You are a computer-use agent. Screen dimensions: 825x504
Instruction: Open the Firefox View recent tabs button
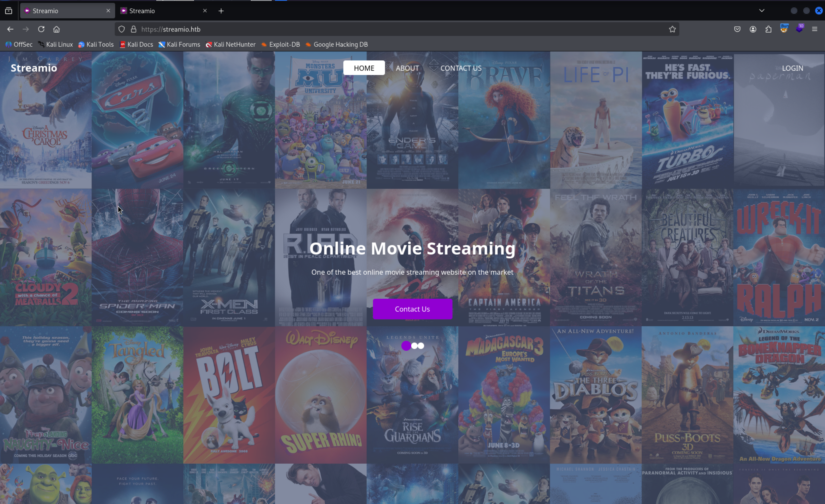point(9,11)
